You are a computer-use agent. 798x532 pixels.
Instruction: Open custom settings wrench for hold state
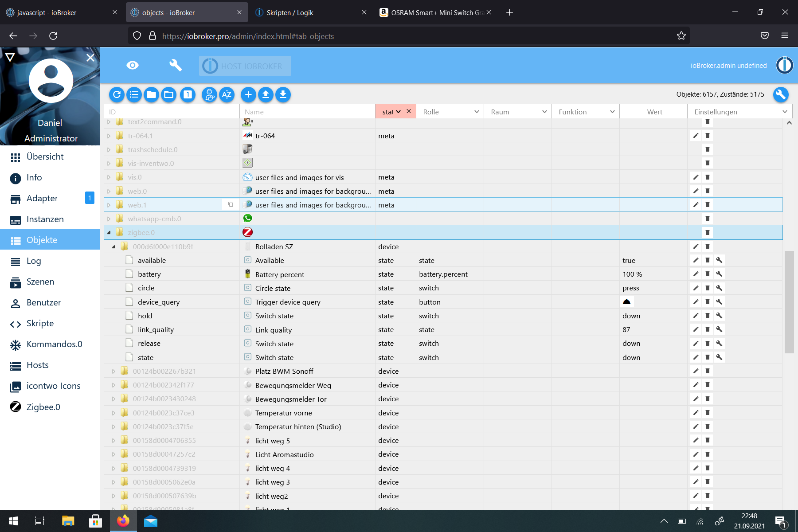coord(719,316)
